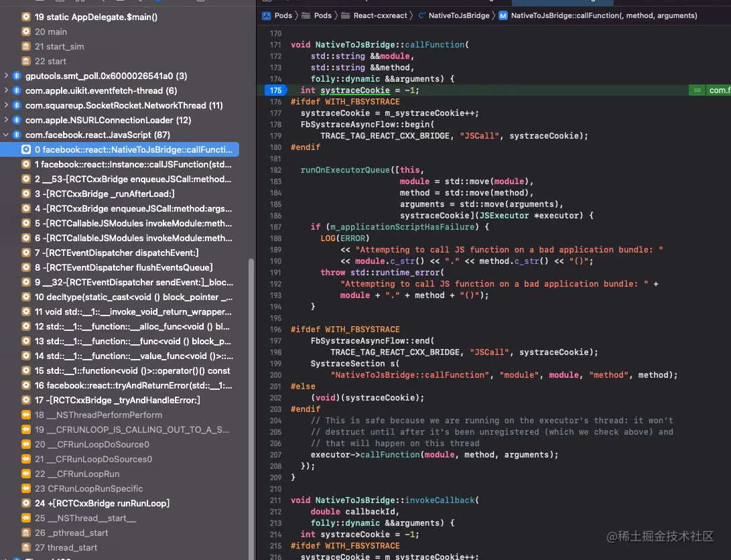Screen dimensions: 731x560
Task: Select frame 3 -[RCTCxxBridge _runAfterLoad:]
Action: pos(98,194)
